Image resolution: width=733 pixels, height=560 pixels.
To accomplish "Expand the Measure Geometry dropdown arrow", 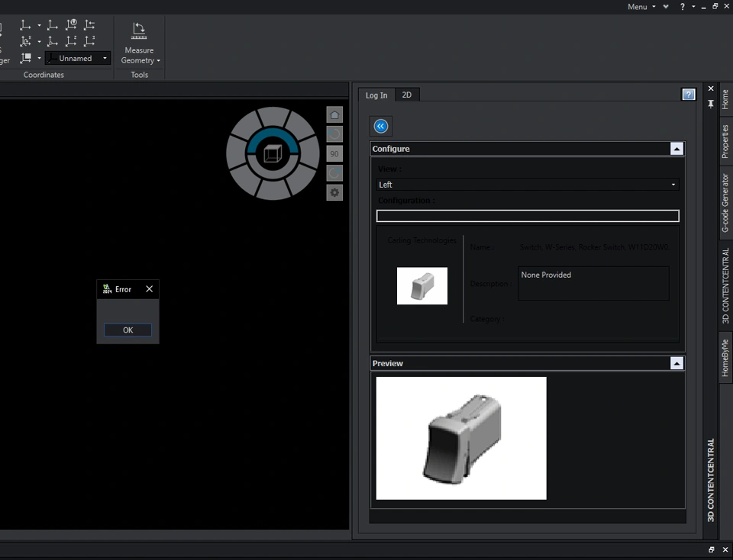I will pos(159,61).
